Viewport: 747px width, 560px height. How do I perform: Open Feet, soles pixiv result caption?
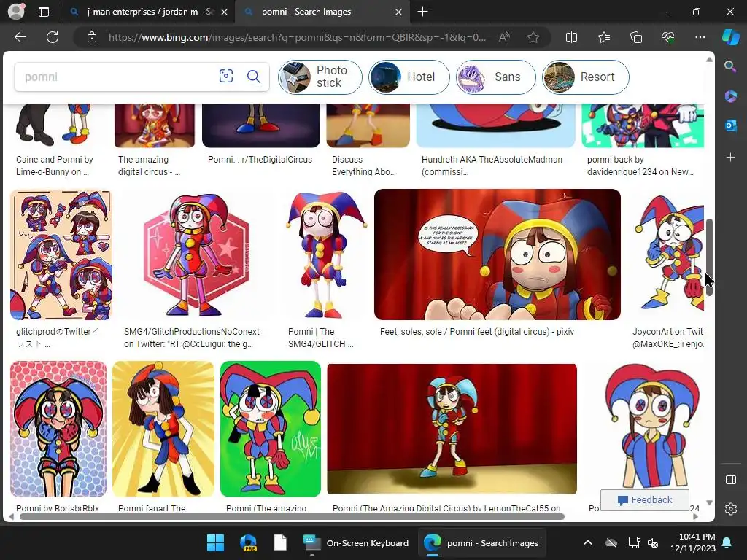[477, 332]
